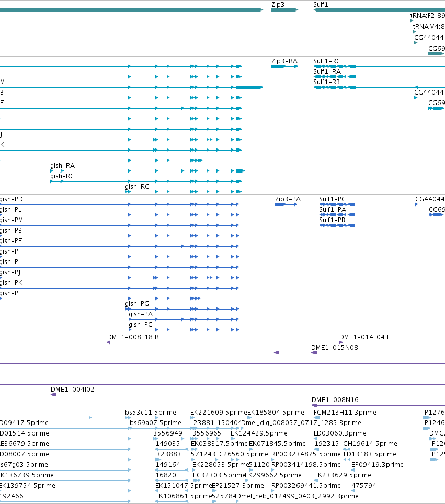Click the GH19614.5prime EST label
Viewport: 445px width, 504px height.
point(370,443)
